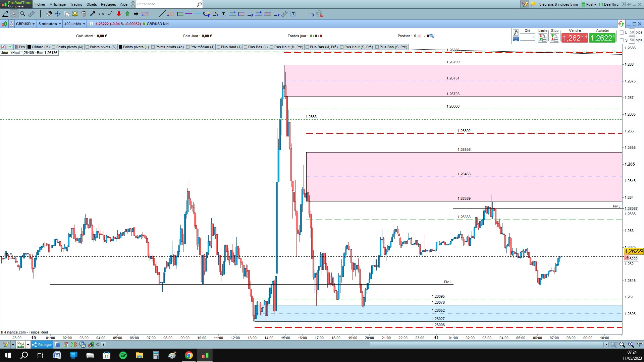
Task: Select the red down arrow tool
Action: tap(119, 14)
